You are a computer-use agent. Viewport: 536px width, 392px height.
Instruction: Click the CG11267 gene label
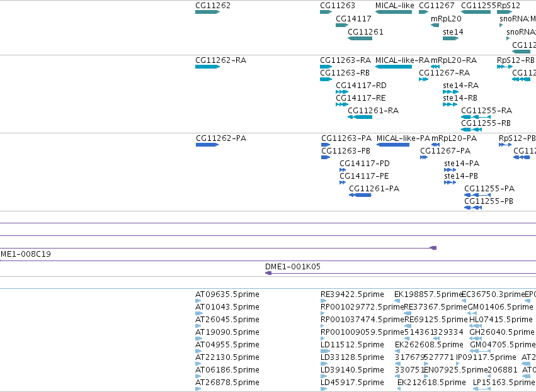[436, 6]
